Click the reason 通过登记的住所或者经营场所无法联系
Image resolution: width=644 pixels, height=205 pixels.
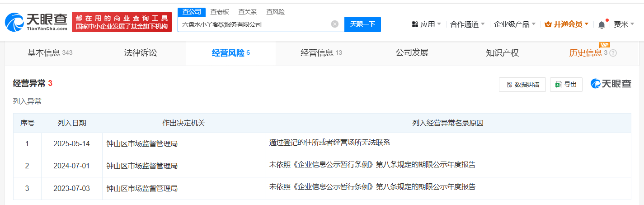pos(329,142)
